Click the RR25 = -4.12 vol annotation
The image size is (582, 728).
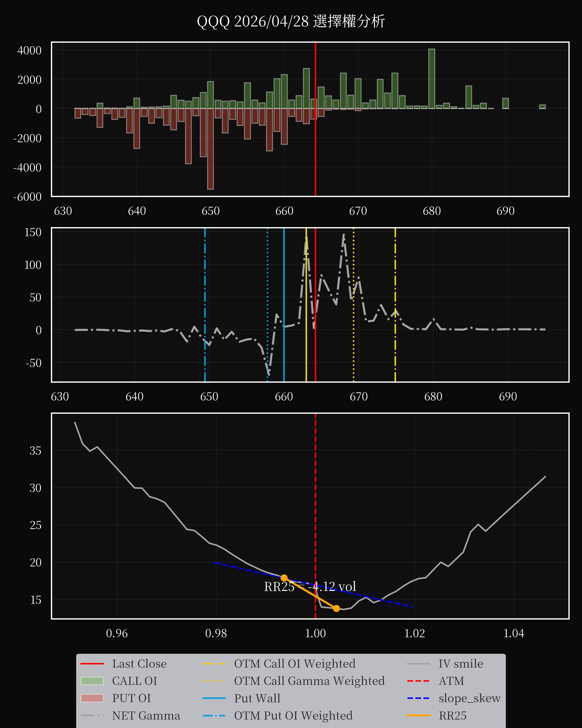[x=310, y=587]
